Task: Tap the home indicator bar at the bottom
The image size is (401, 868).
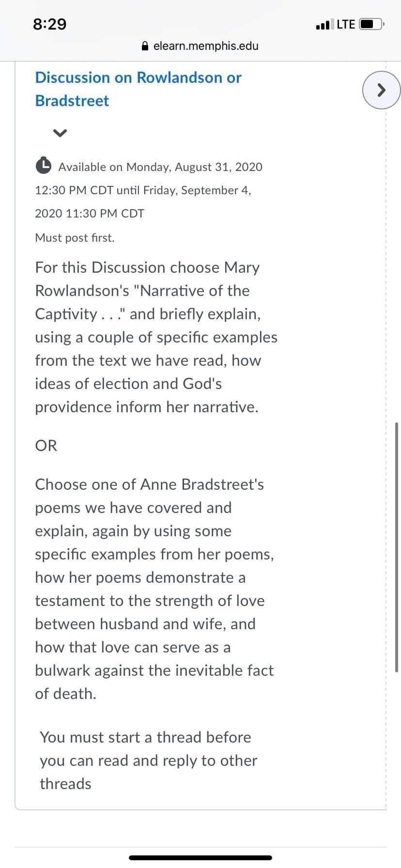Action: (200, 857)
